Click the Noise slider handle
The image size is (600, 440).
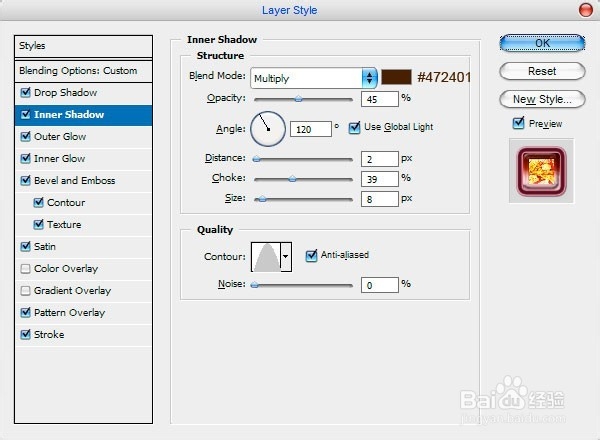(x=254, y=285)
